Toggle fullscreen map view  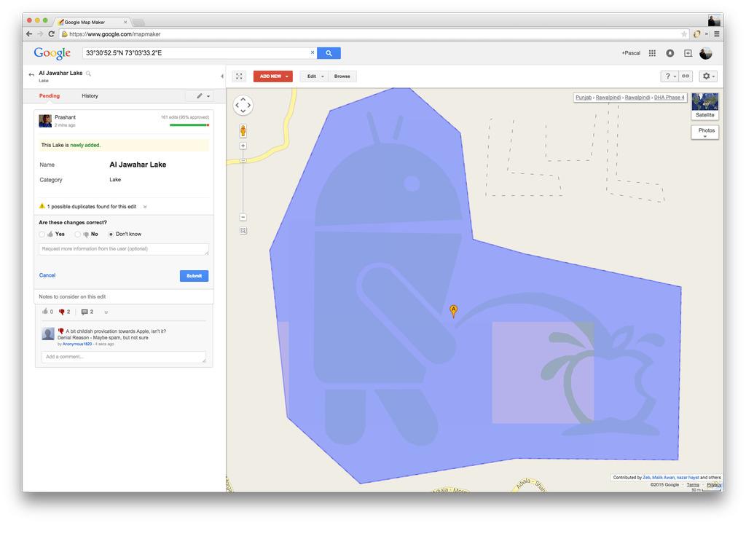click(x=239, y=76)
